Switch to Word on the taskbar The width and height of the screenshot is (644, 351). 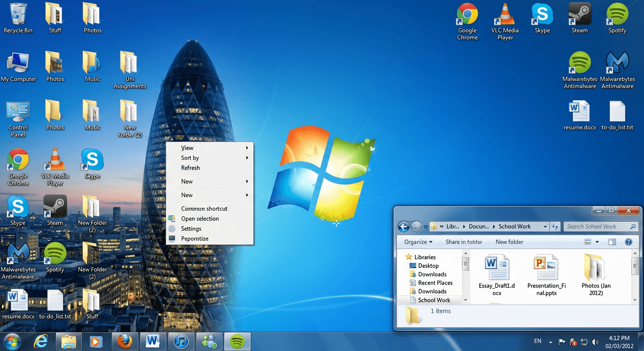tap(152, 341)
